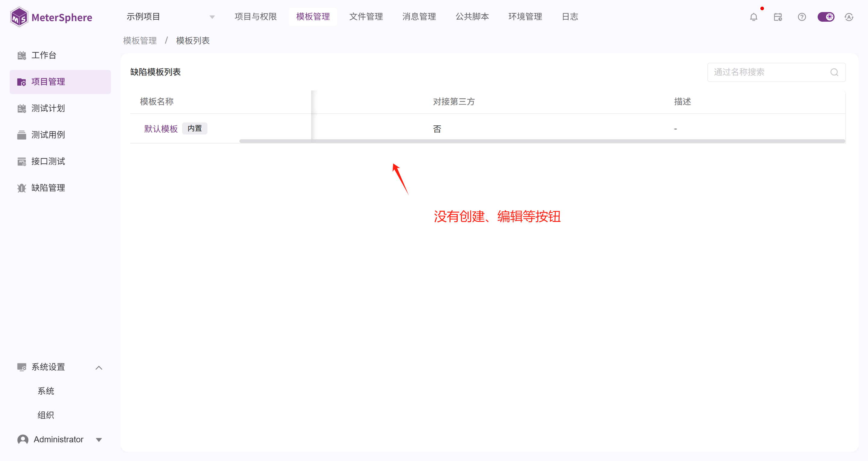This screenshot has height=461, width=868.
Task: Click the 描述 column header
Action: click(x=683, y=102)
